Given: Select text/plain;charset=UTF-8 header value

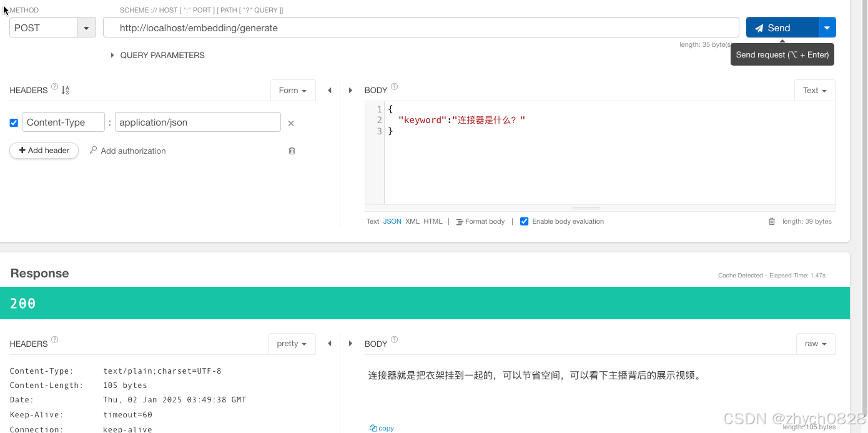Looking at the screenshot, I should pyautogui.click(x=162, y=371).
